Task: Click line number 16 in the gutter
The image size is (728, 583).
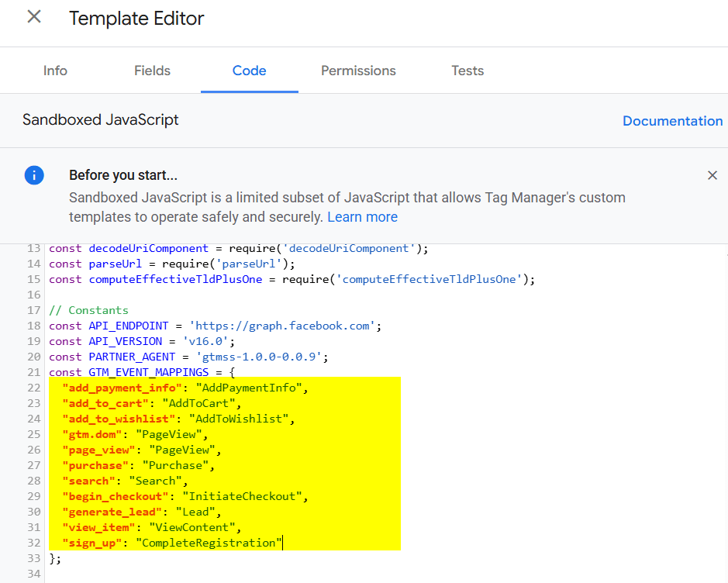Action: click(x=34, y=295)
